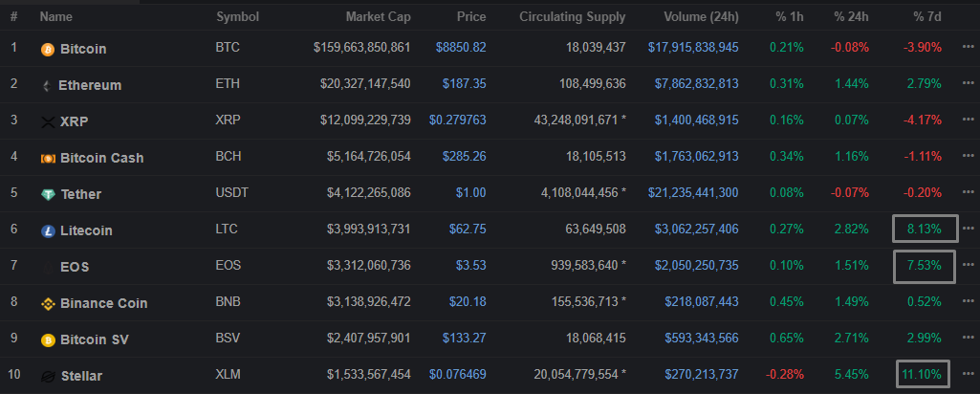
Task: Click the Bitcoin Cash logo icon
Action: [x=48, y=158]
